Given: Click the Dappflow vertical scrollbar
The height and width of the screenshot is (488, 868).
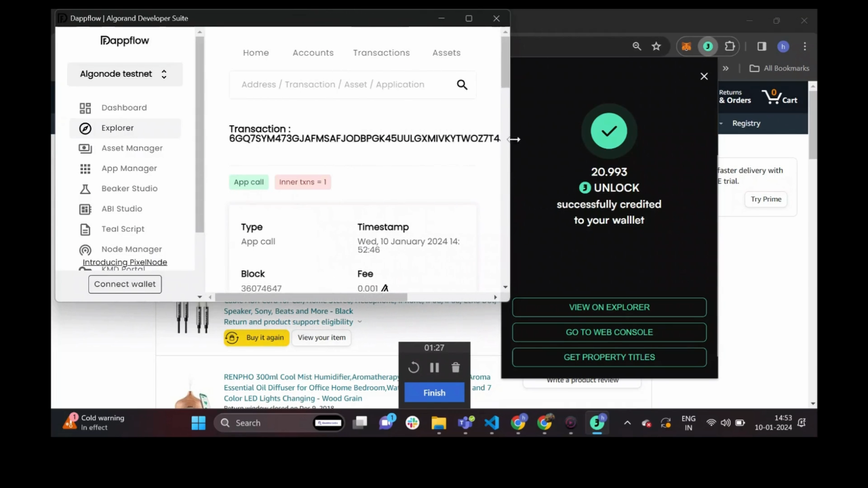Looking at the screenshot, I should point(505,62).
